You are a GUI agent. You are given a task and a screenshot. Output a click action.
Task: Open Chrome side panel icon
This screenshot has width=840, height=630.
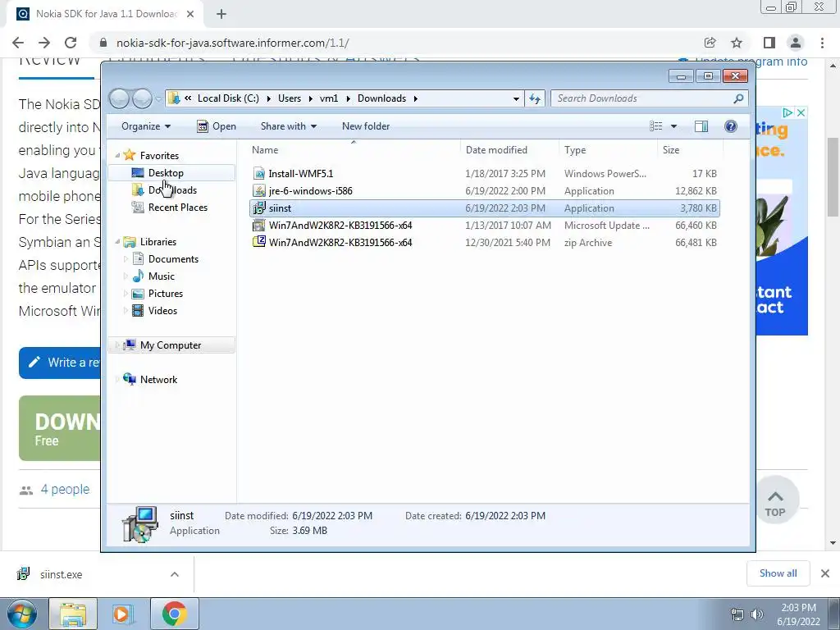tap(769, 43)
